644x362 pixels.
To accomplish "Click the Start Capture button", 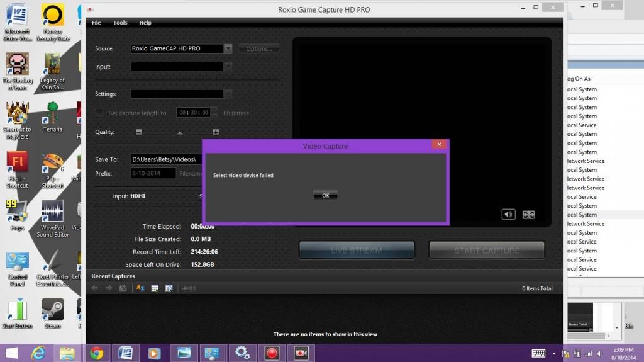I will coord(487,250).
